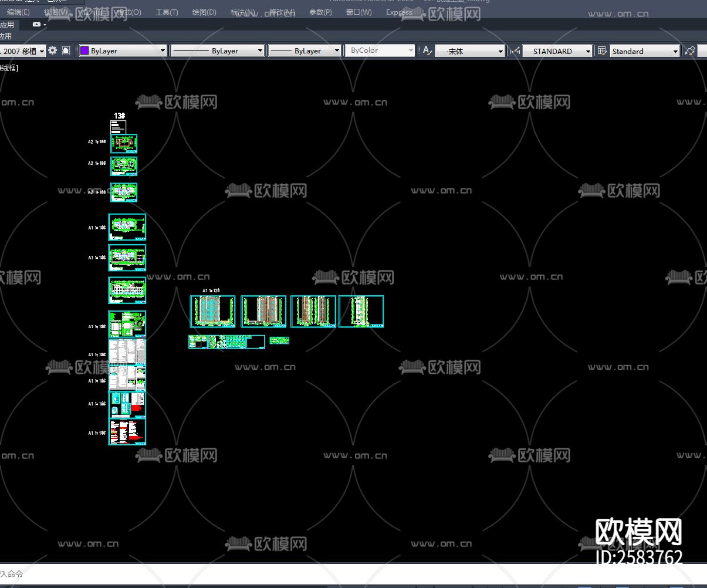
Task: Click the dimension style icon
Action: pyautogui.click(x=515, y=51)
